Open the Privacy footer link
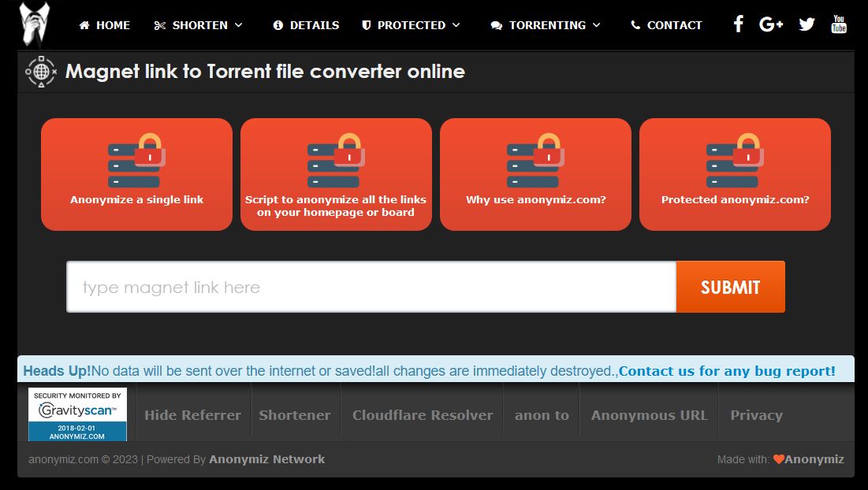Viewport: 868px width, 490px height. coord(757,415)
